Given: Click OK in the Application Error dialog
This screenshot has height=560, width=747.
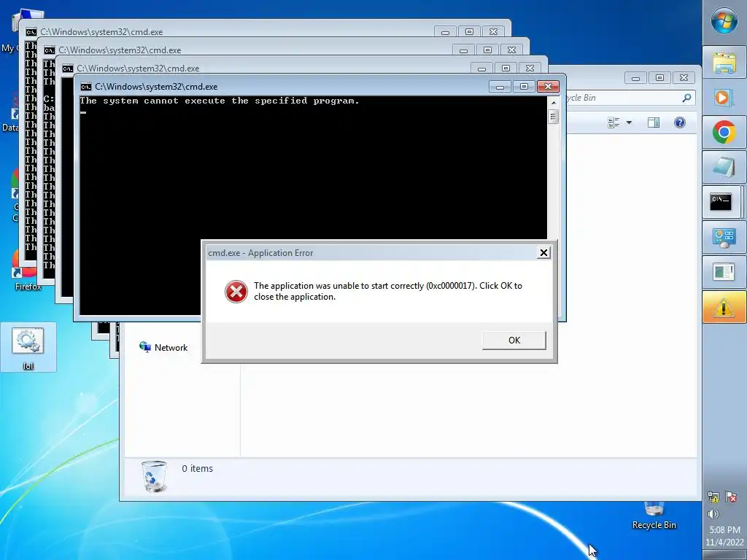Looking at the screenshot, I should (514, 341).
